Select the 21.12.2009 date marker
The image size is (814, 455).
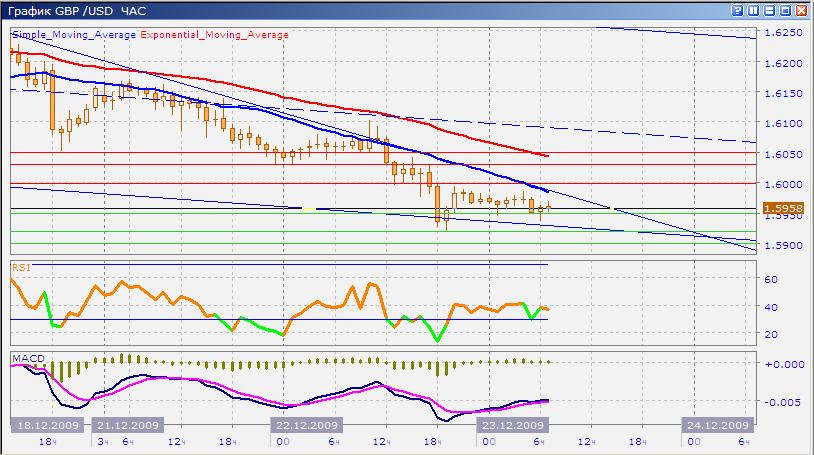(130, 424)
